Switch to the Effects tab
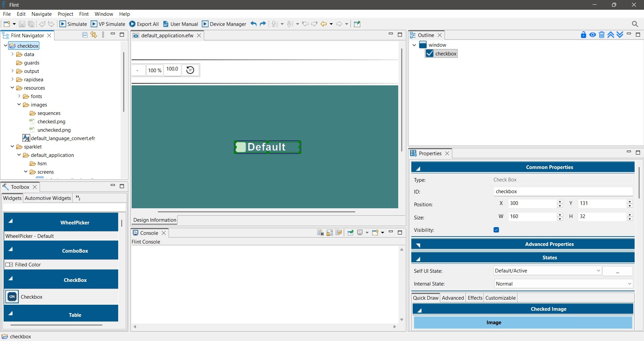Screen dimensions: 644x341 tap(475, 298)
